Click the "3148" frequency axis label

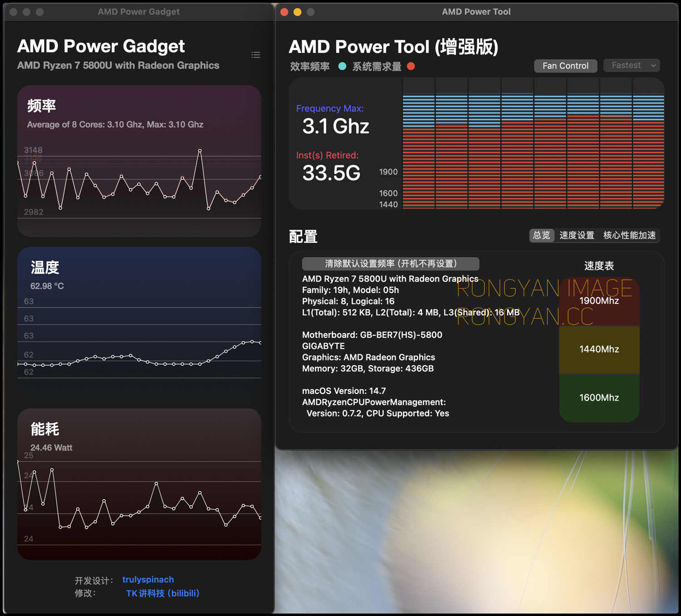(x=33, y=150)
